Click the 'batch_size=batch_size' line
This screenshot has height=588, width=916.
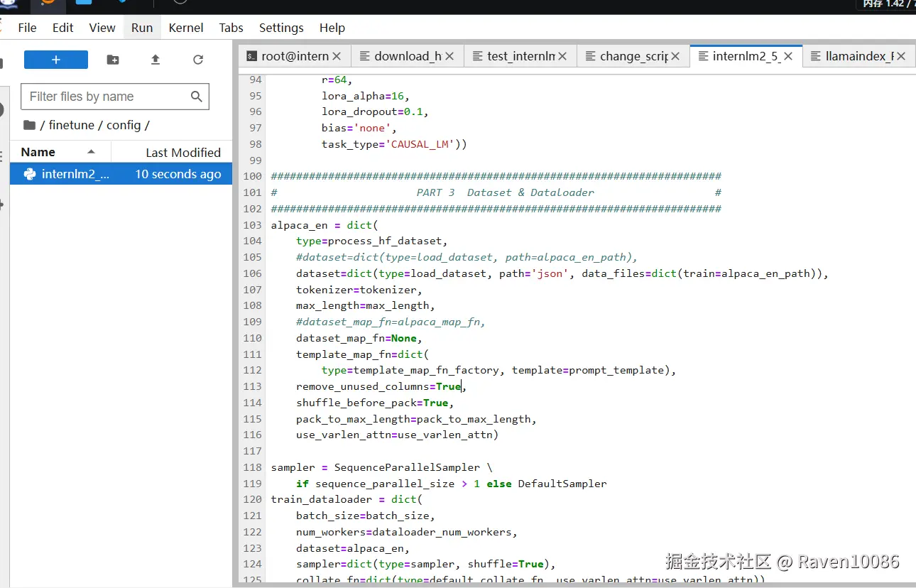tap(366, 516)
